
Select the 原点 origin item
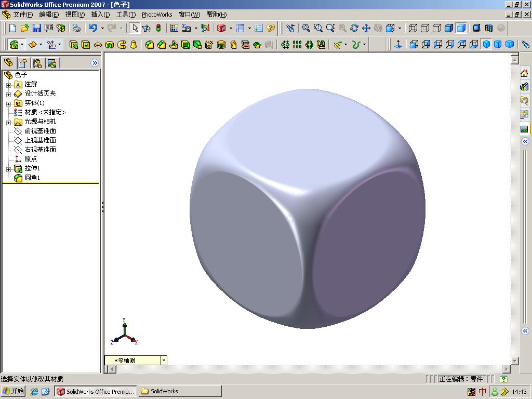coord(31,159)
